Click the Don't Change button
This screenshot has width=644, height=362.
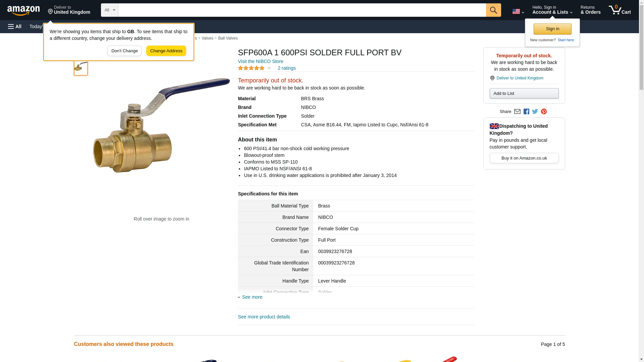pos(124,51)
